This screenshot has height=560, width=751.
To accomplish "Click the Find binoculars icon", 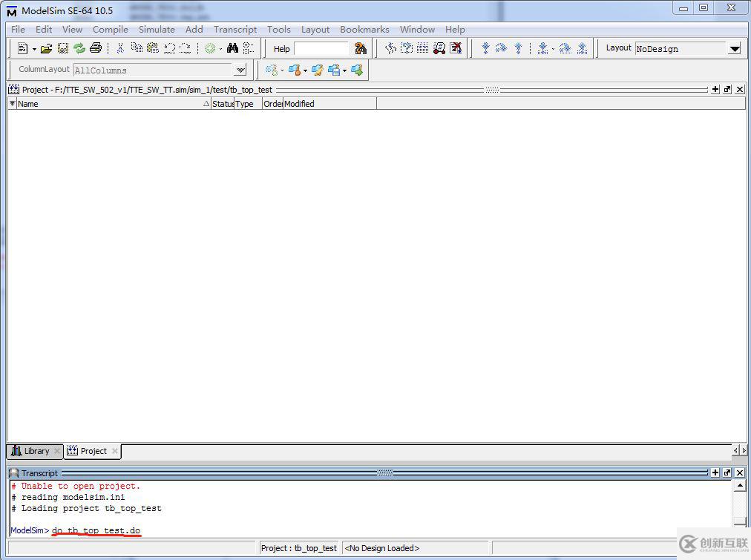I will point(233,48).
